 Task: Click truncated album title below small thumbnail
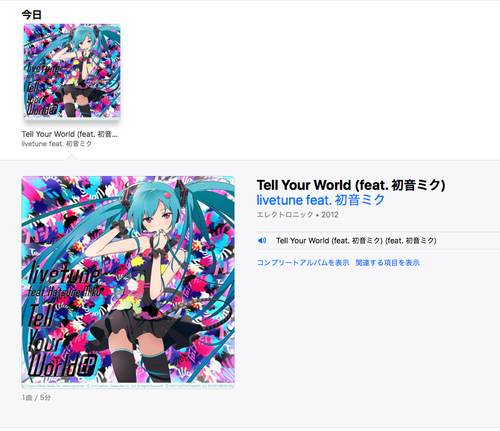(x=70, y=134)
